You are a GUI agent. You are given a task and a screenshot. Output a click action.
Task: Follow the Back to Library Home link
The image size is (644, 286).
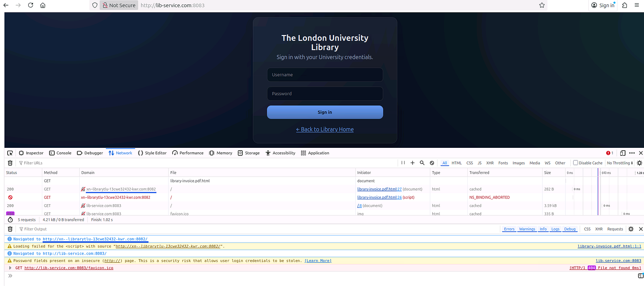(x=325, y=129)
